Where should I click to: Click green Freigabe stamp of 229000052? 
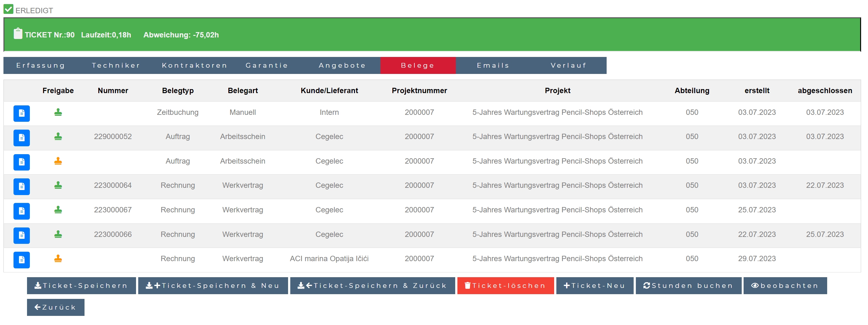click(58, 136)
